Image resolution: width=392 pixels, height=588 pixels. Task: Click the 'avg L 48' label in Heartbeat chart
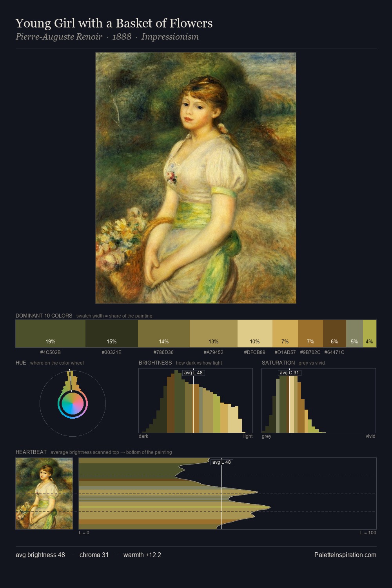tap(221, 462)
